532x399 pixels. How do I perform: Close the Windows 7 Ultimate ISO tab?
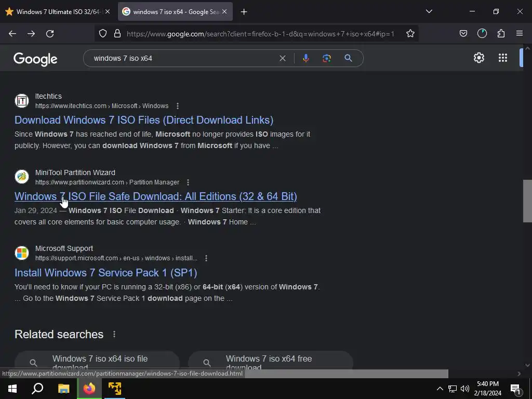(107, 11)
